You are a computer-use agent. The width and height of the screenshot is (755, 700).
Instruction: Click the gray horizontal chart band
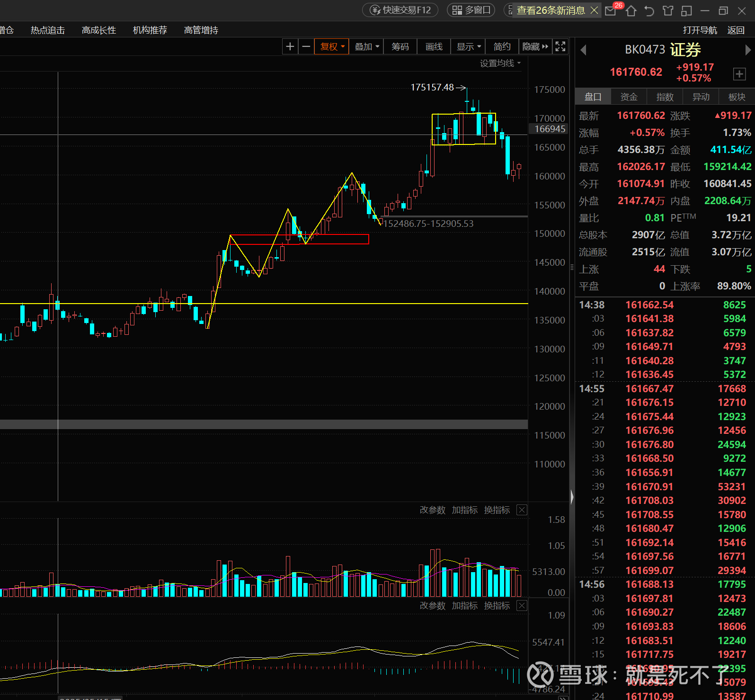pos(264,424)
